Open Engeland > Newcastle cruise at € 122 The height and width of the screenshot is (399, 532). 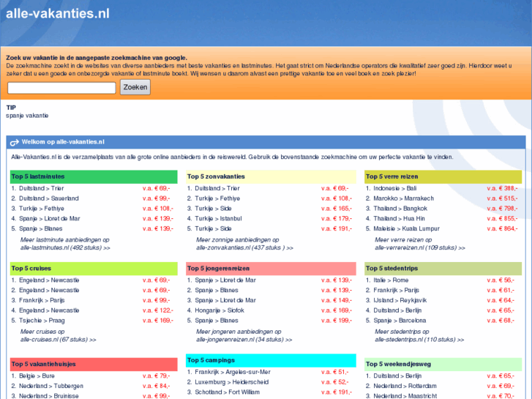[49, 310]
